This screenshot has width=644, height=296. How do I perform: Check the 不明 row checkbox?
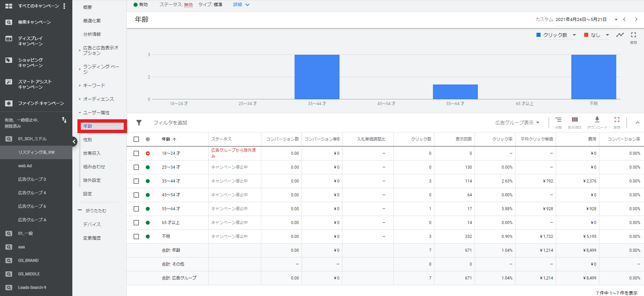[136, 237]
